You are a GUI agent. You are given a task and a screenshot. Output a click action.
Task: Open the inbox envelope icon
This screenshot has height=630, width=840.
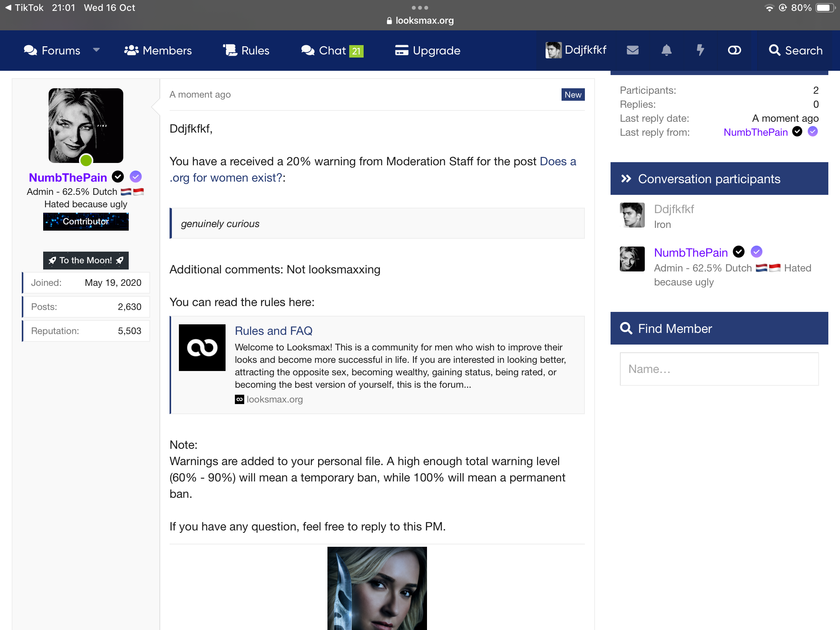pyautogui.click(x=633, y=50)
